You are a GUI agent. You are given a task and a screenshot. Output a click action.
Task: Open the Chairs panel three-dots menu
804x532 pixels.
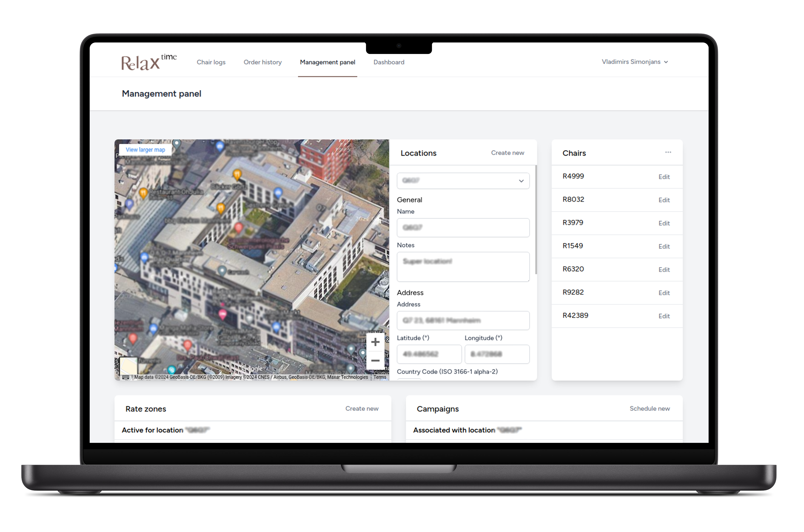pyautogui.click(x=668, y=152)
